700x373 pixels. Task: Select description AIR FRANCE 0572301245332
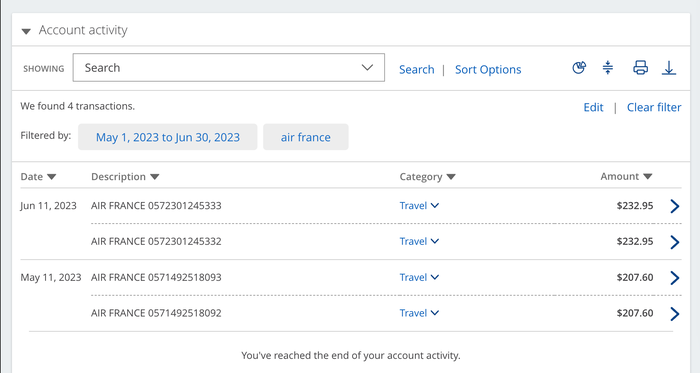(156, 241)
